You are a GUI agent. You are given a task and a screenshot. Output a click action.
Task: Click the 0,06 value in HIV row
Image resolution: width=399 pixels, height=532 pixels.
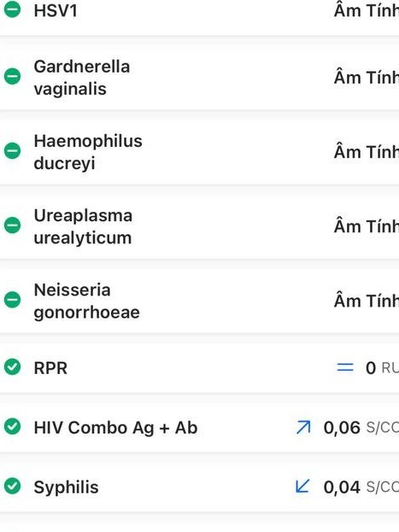point(342,428)
